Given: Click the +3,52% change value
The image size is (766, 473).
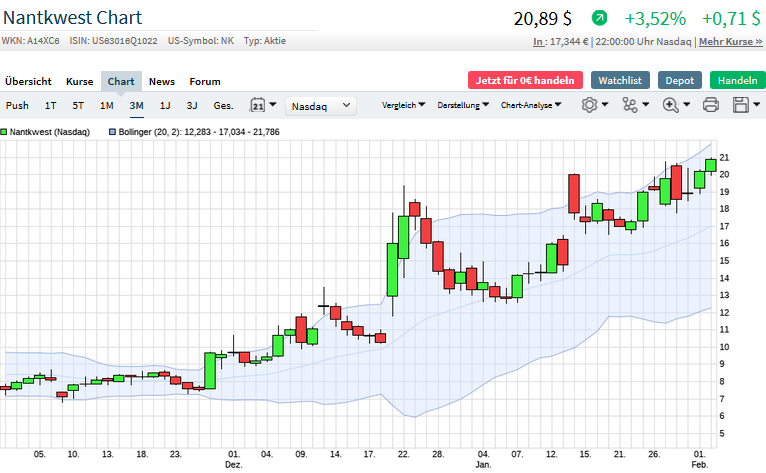Looking at the screenshot, I should (655, 19).
